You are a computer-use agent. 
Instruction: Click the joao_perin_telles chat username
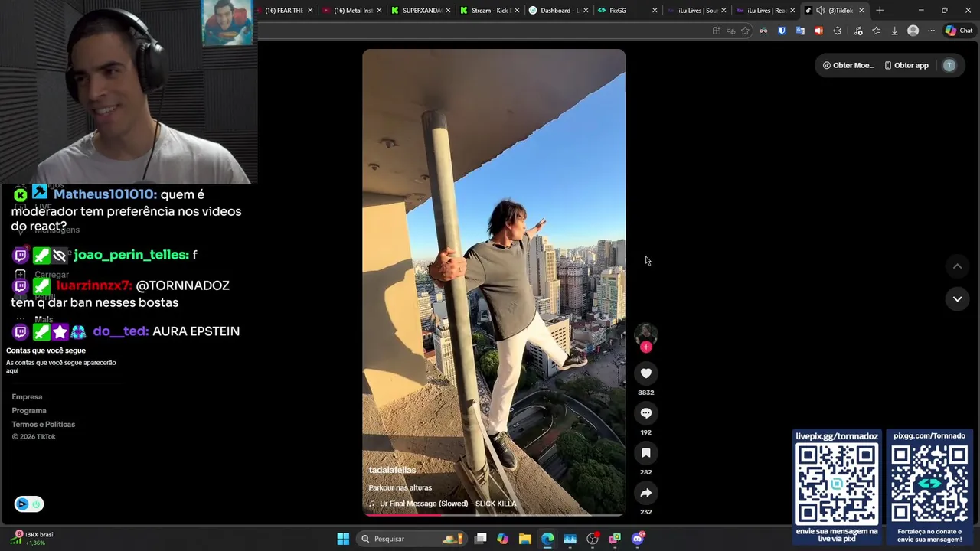[131, 255]
